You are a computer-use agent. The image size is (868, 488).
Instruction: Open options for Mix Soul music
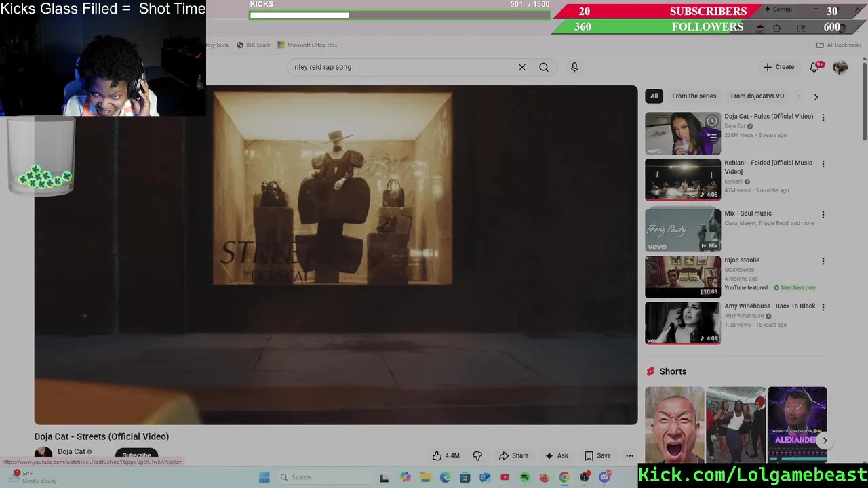click(x=823, y=215)
